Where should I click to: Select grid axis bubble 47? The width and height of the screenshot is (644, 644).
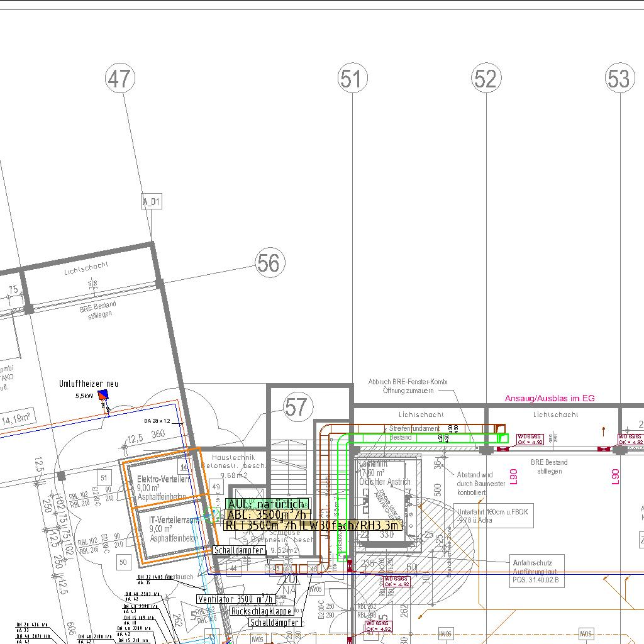tap(120, 79)
